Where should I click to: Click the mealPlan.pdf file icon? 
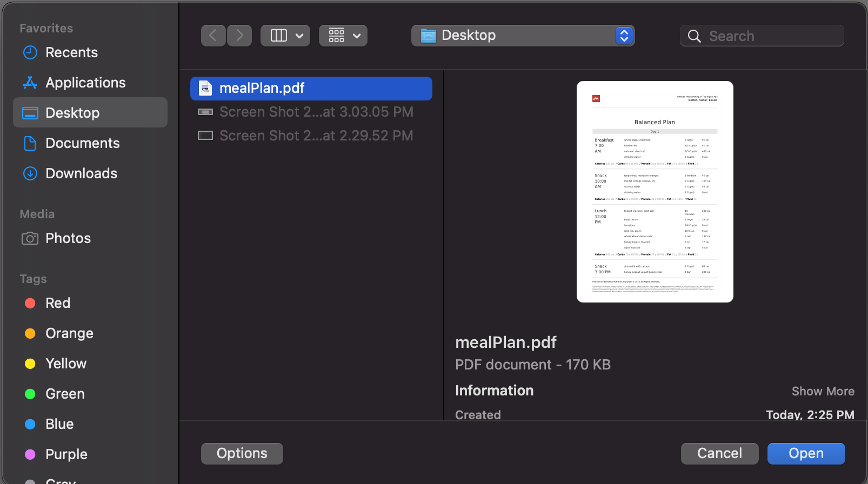(205, 88)
